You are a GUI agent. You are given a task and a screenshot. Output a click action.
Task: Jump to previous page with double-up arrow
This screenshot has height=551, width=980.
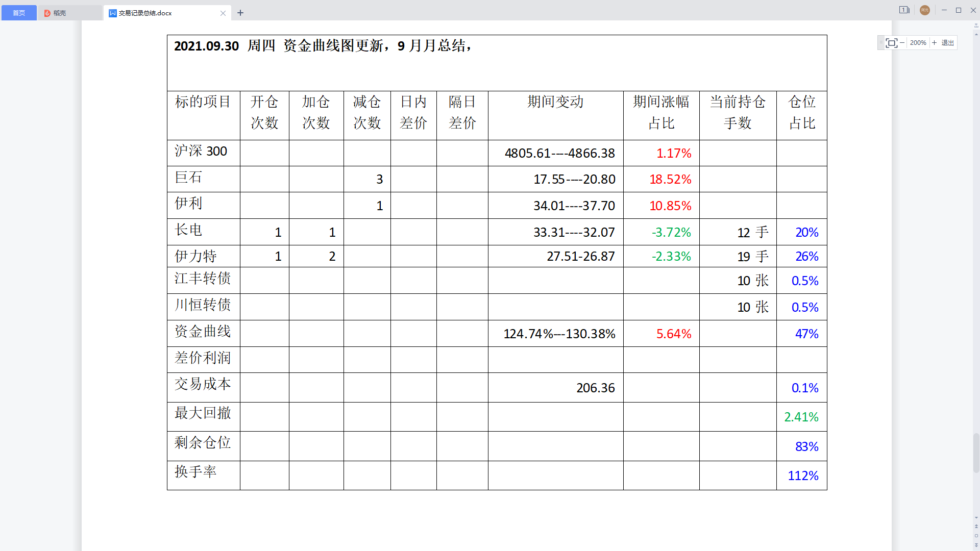click(x=976, y=527)
